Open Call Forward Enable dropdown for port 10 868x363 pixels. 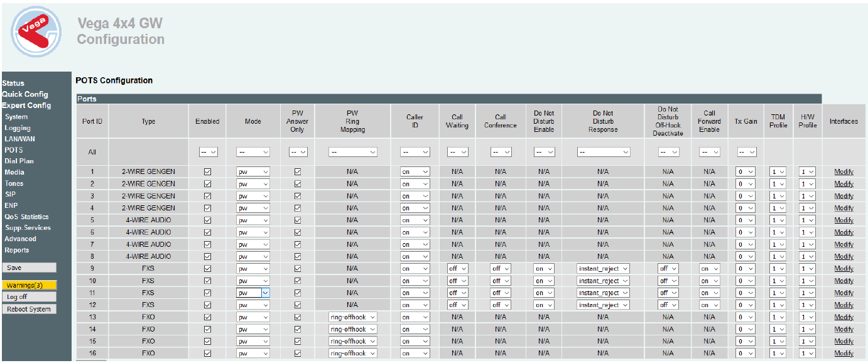[x=709, y=281]
